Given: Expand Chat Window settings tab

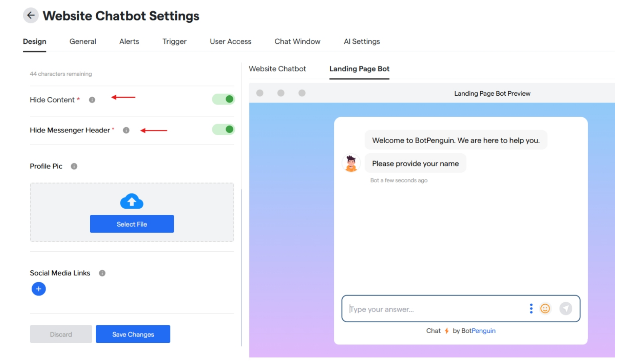Looking at the screenshot, I should 297,41.
